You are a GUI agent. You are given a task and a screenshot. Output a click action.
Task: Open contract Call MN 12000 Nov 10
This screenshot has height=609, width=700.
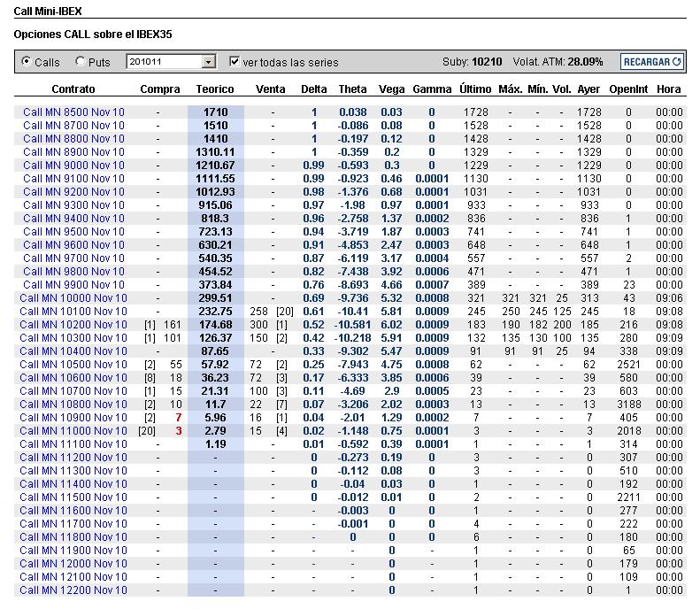tap(73, 564)
